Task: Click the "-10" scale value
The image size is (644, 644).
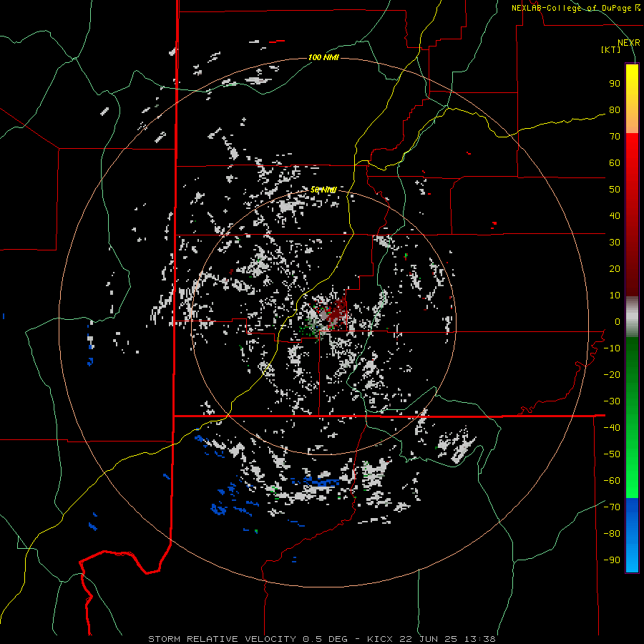Action: 612,348
